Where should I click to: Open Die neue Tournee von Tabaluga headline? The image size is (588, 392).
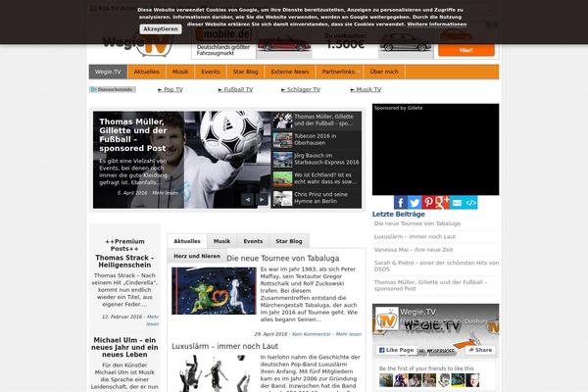[x=283, y=259]
